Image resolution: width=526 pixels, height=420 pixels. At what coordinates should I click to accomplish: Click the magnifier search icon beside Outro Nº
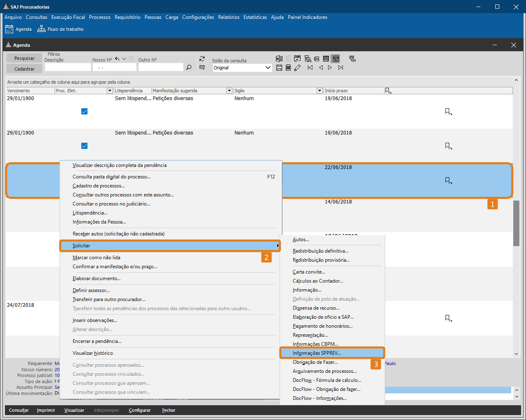tap(189, 67)
